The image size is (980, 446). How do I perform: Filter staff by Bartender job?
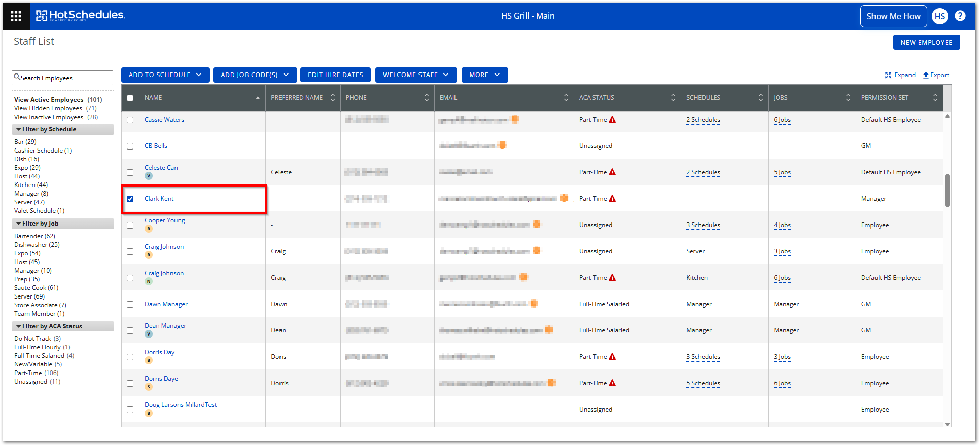pyautogui.click(x=34, y=236)
